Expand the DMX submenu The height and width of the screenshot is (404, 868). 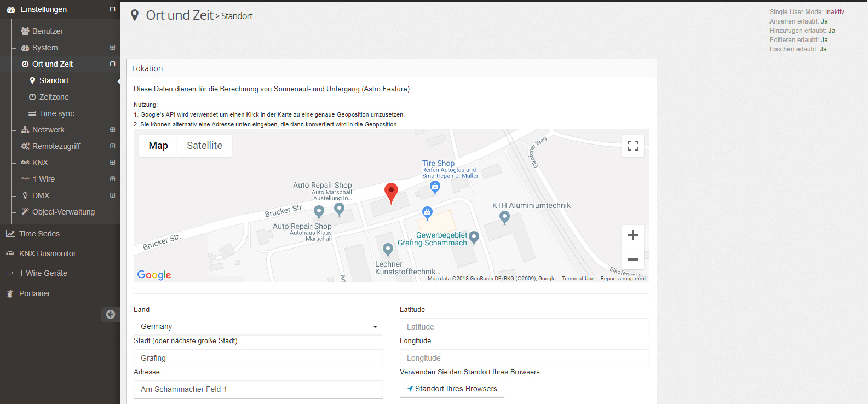pos(112,195)
